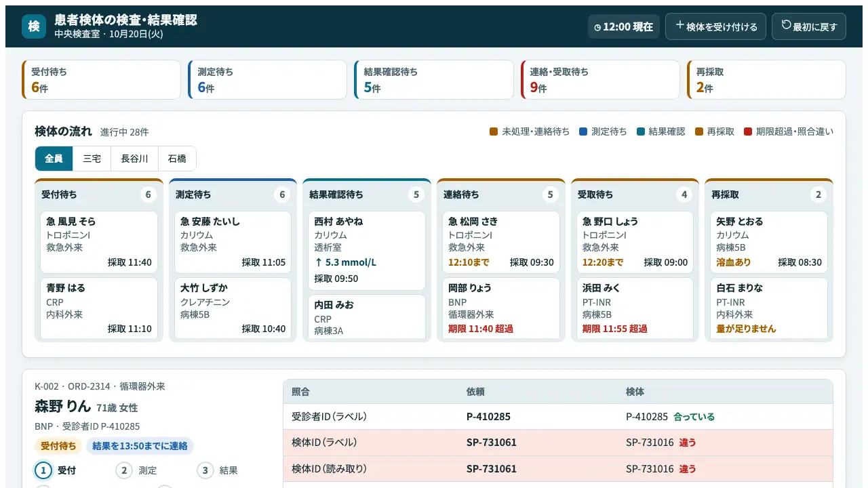Viewport: 868px width, 488px height.
Task: Open the 再採取 summary card
Action: coord(766,80)
